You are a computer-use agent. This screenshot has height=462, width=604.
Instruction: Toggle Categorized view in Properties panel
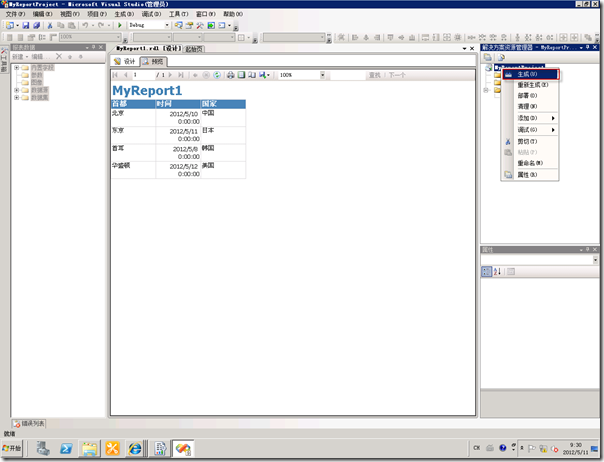pos(487,271)
